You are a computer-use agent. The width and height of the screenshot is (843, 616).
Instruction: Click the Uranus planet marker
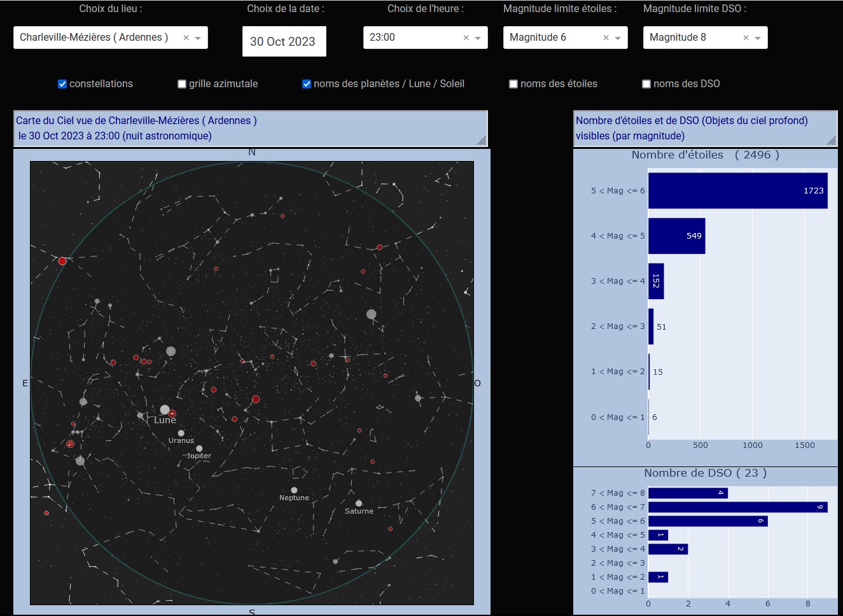181,433
